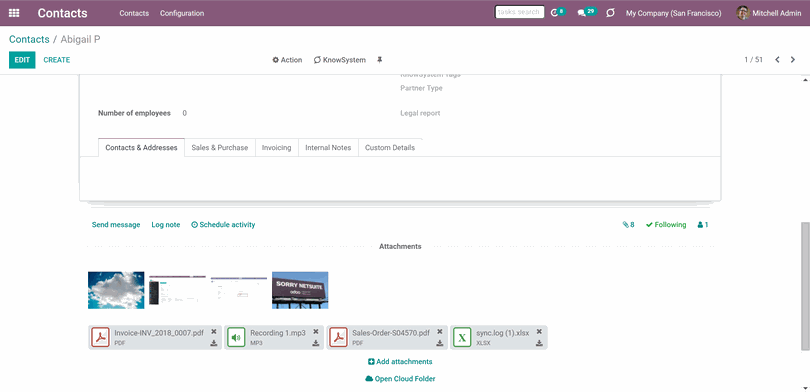Click the followers count person icon
Screen dimensions: 810x392
pyautogui.click(x=703, y=225)
